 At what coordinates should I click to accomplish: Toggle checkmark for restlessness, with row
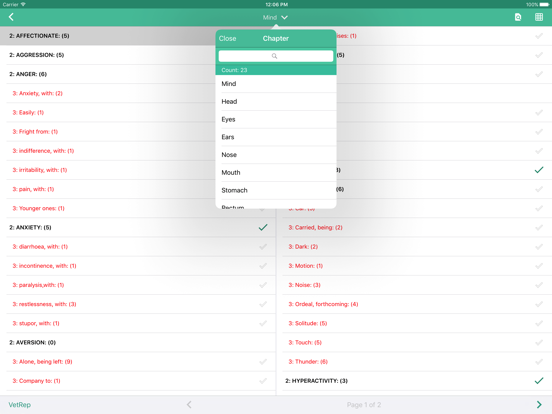coord(263,304)
